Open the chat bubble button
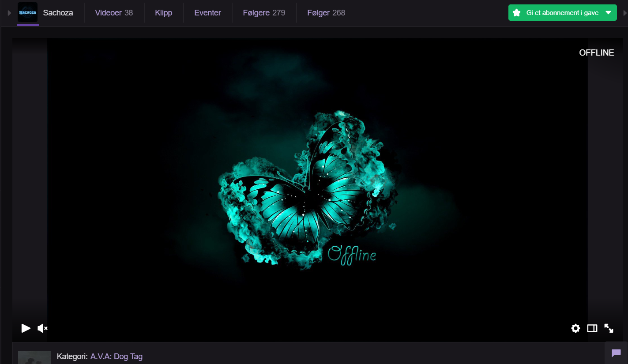Viewport: 628px width, 364px height. tap(616, 353)
